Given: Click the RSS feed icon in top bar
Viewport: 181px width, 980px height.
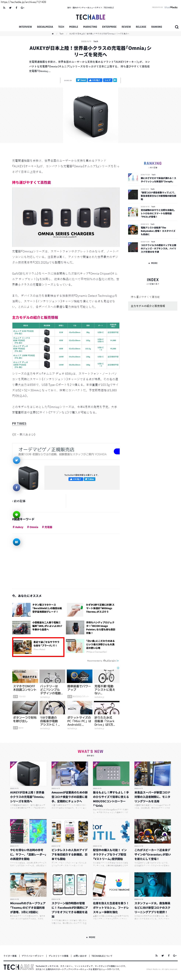Looking at the screenshot, I should pyautogui.click(x=4, y=8).
